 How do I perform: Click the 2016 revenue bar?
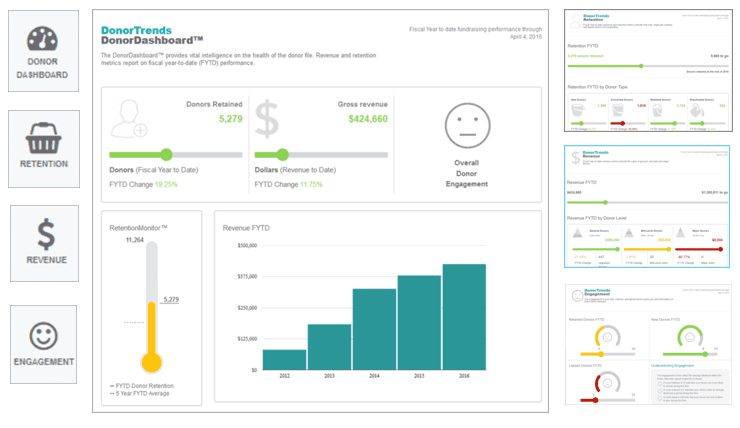click(x=464, y=317)
